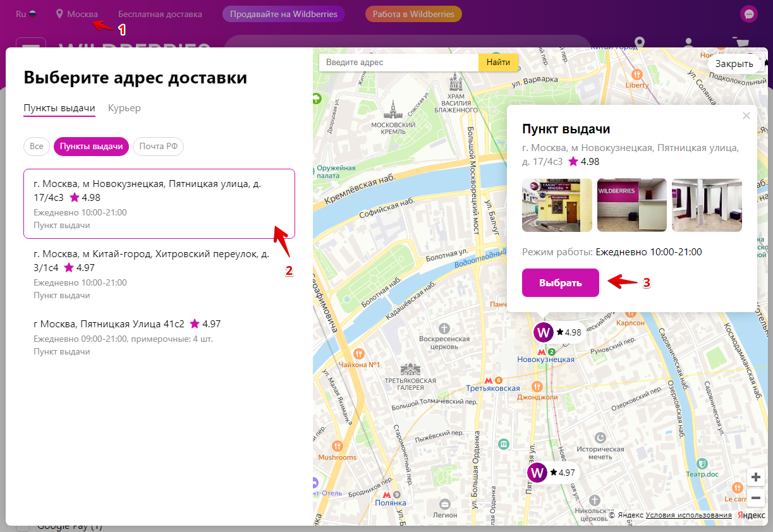Open the storefront photo thumbnail
This screenshot has height=532, width=773.
tap(557, 205)
